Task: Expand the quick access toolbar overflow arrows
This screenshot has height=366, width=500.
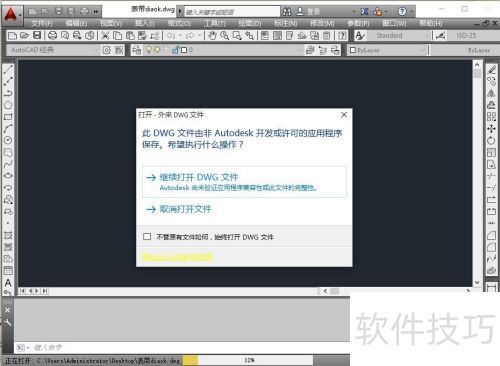Action: 96,12
